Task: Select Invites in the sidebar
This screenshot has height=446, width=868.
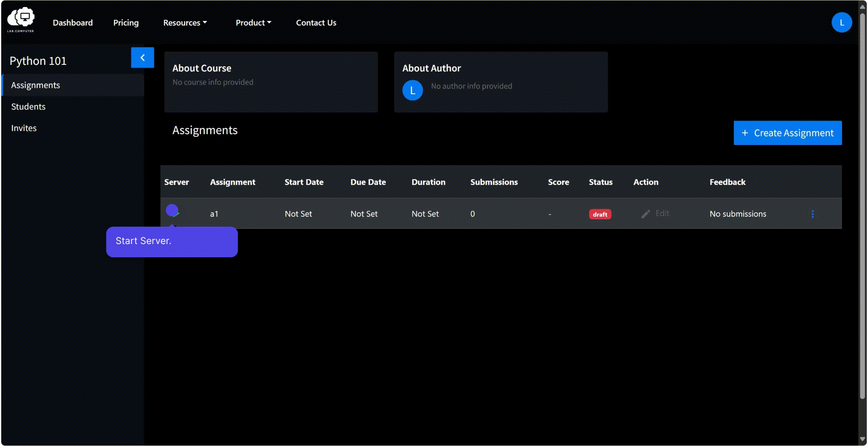Action: point(73,128)
